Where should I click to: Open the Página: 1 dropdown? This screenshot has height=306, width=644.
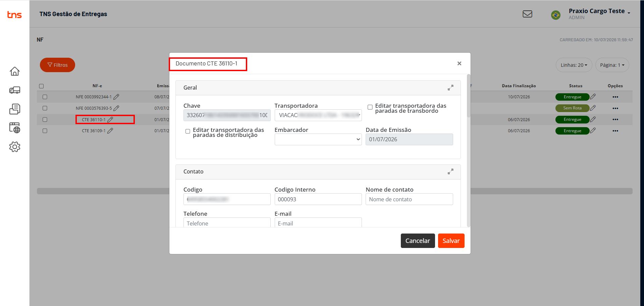pos(612,65)
